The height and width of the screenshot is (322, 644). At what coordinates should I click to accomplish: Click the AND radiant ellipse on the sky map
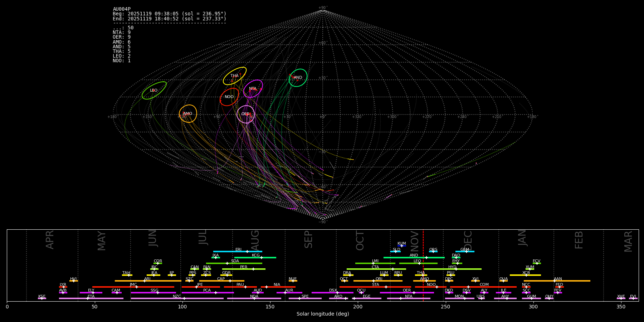[x=298, y=78]
